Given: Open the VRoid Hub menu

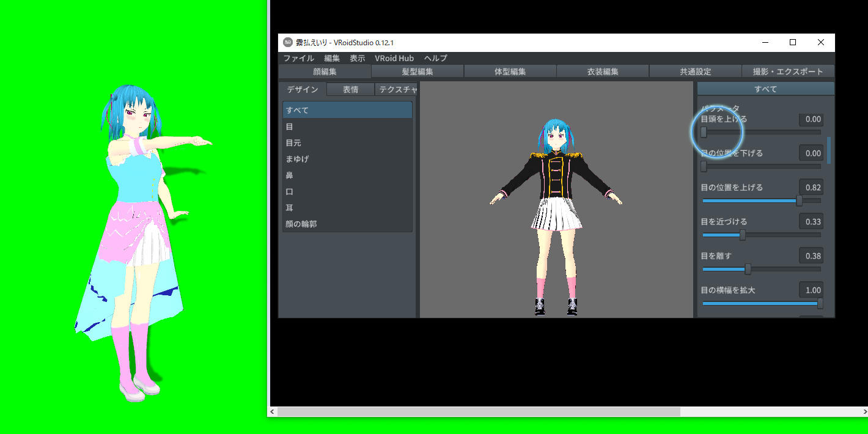Looking at the screenshot, I should pyautogui.click(x=394, y=58).
